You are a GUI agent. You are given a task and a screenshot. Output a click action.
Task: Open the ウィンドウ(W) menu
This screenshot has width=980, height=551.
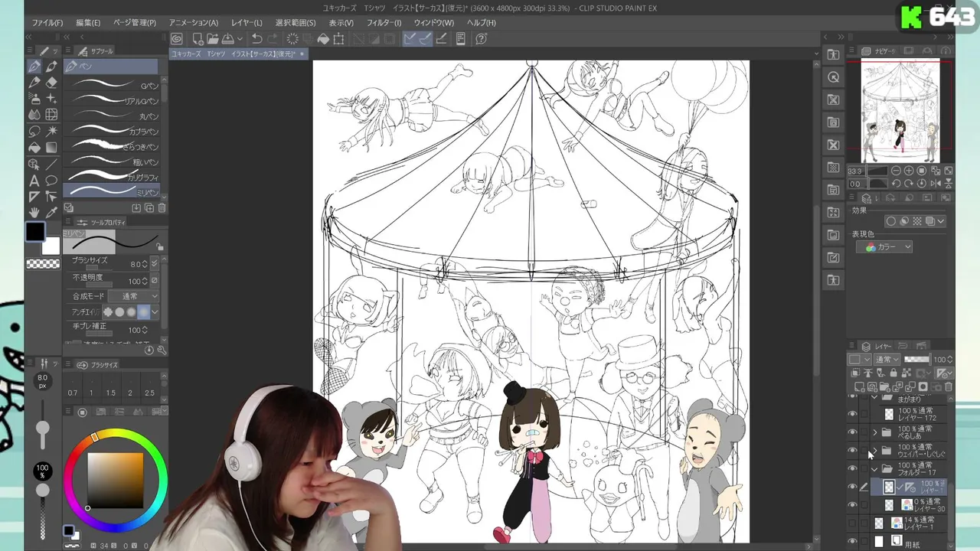(433, 23)
